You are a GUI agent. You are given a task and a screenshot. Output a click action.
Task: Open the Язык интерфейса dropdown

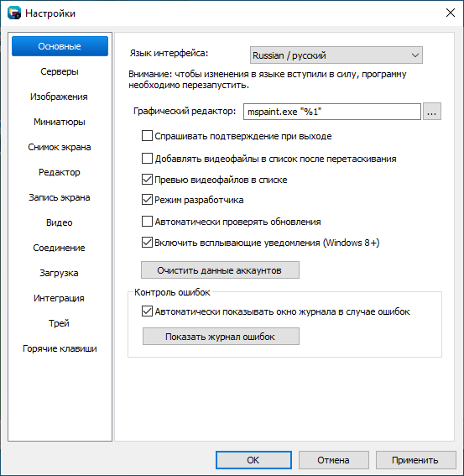tap(336, 55)
